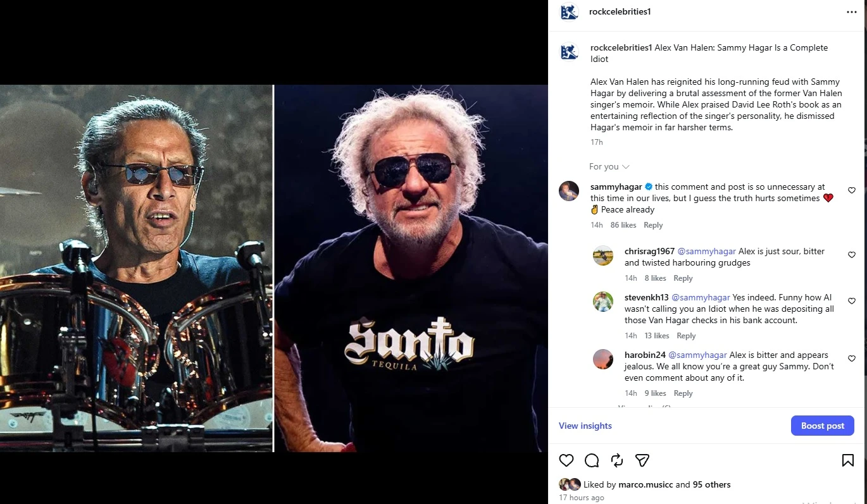The width and height of the screenshot is (867, 504).
Task: Open the View insights link
Action: click(x=585, y=426)
